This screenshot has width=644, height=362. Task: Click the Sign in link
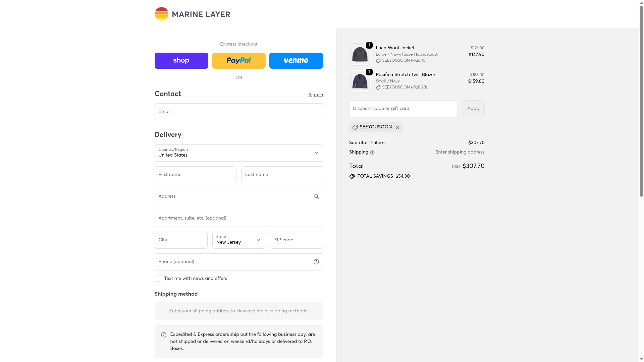(x=316, y=95)
